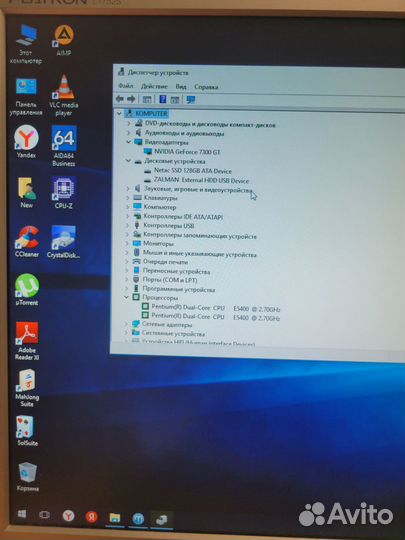
Task: Select Системные устройства tree item
Action: pos(173,334)
